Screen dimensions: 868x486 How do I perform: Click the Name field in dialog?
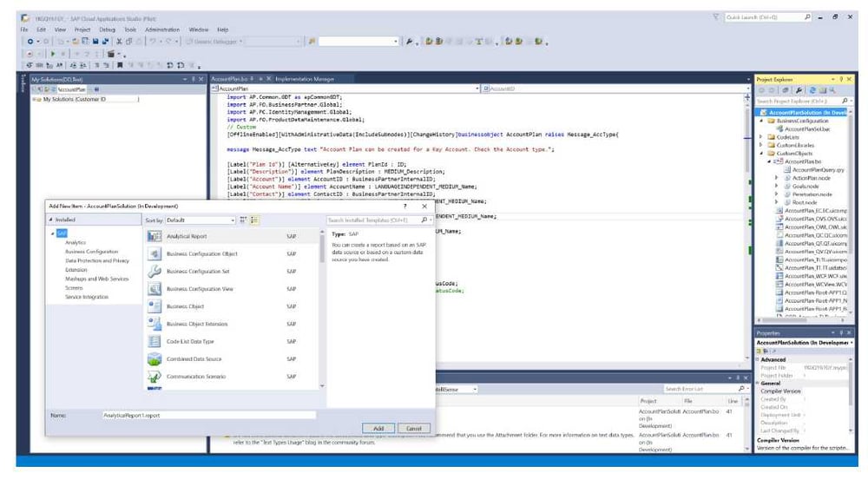coord(208,415)
